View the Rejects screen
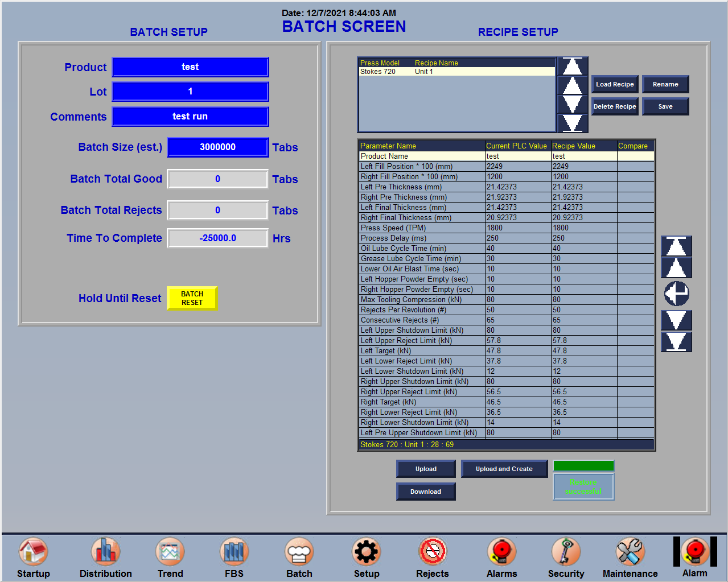This screenshot has width=728, height=582. (x=432, y=557)
